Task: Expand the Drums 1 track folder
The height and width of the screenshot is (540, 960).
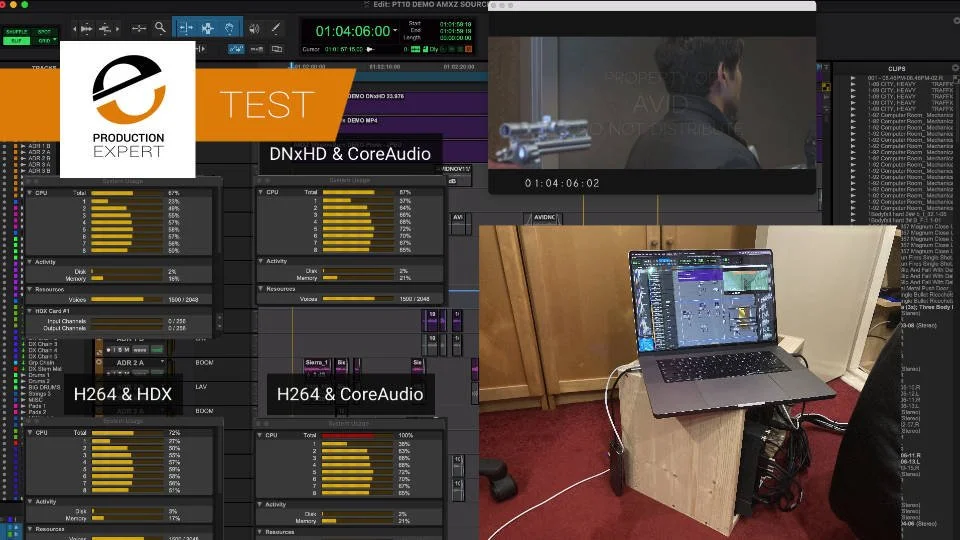Action: tap(24, 375)
